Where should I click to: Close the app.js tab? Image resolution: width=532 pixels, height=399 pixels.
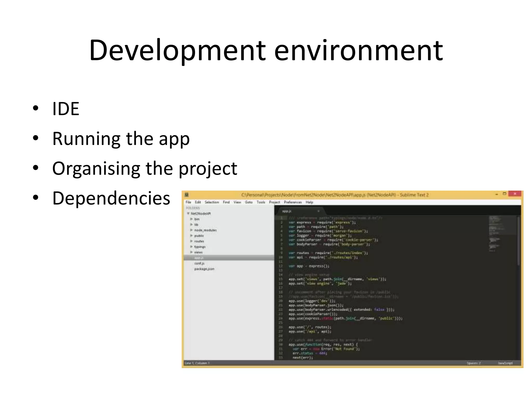pos(318,211)
